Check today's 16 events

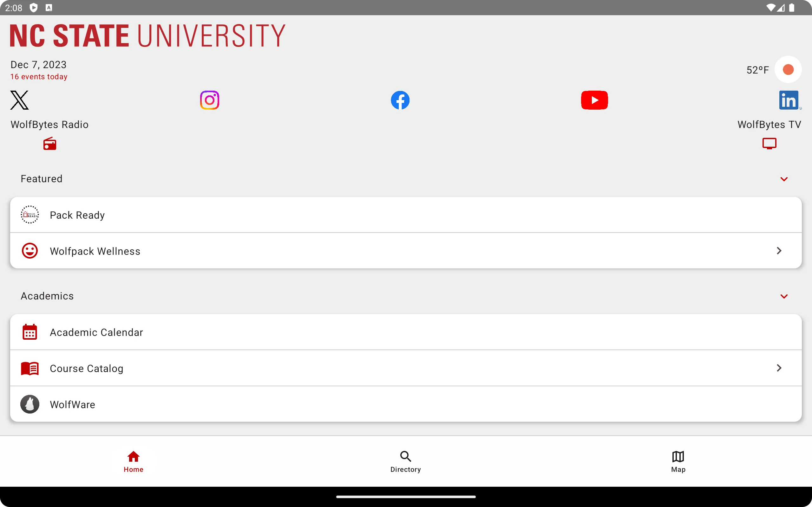(38, 76)
